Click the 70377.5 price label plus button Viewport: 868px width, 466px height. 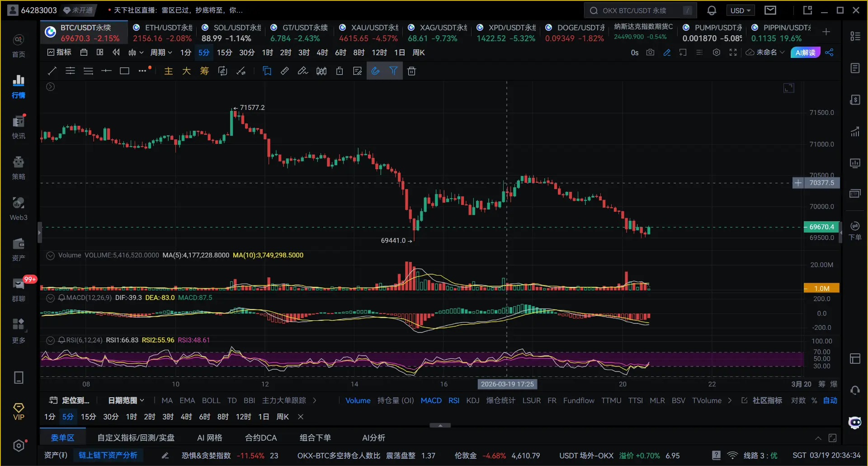click(798, 183)
